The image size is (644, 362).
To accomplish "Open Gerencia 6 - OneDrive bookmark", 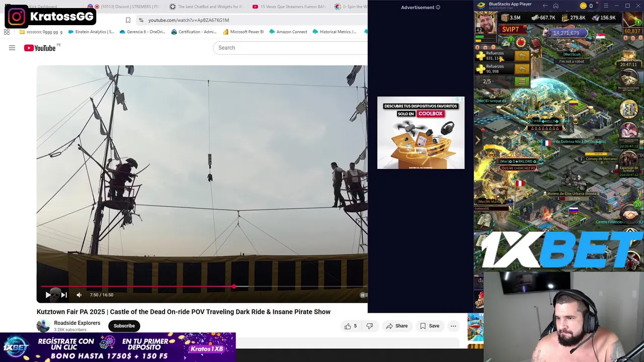I will point(142,32).
